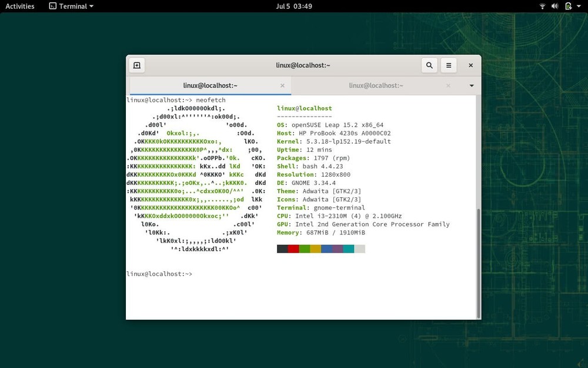This screenshot has width=588, height=368.
Task: Click the 'GPU: Intel 2nd Generation Core' line
Action: [363, 224]
